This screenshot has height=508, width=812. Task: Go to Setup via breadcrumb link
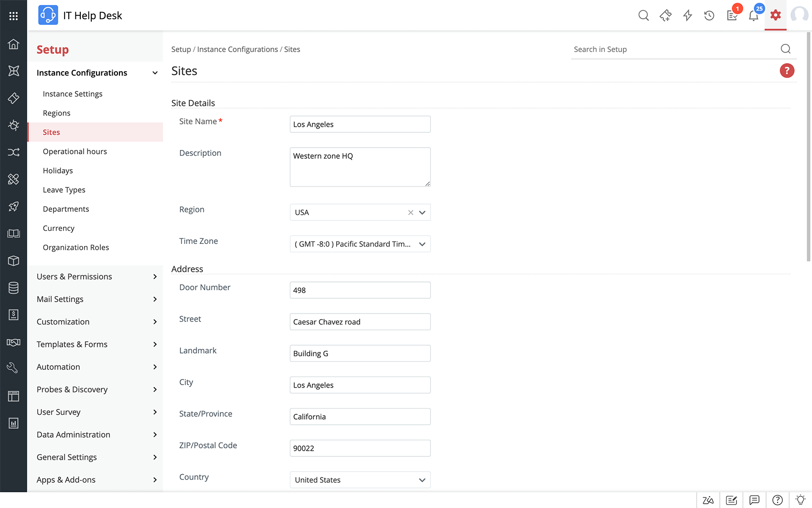tap(181, 49)
